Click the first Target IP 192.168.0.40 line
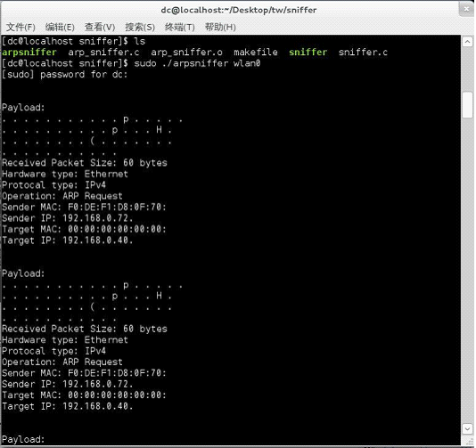476x448 pixels. (x=68, y=240)
